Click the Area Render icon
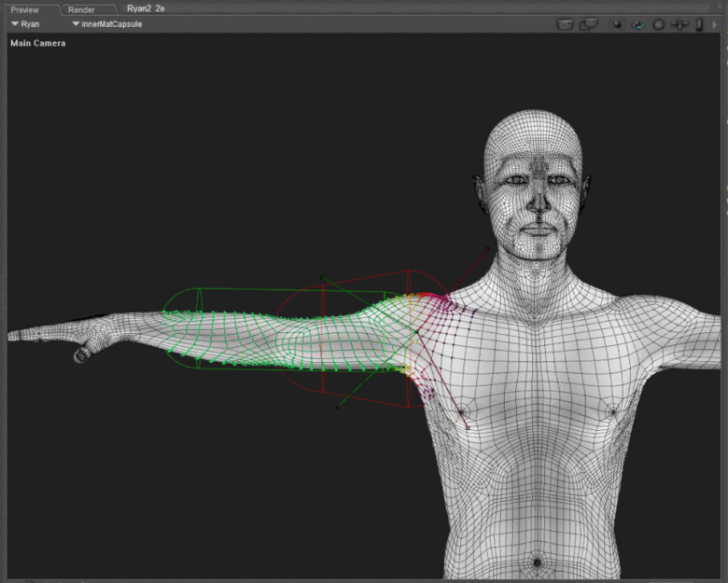Screen dimensions: 728x583 tap(588, 24)
